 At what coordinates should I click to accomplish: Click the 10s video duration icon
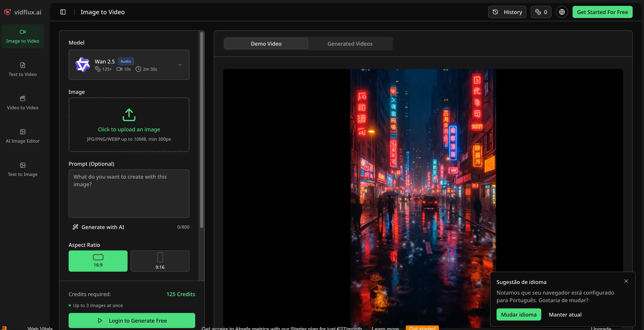point(119,69)
